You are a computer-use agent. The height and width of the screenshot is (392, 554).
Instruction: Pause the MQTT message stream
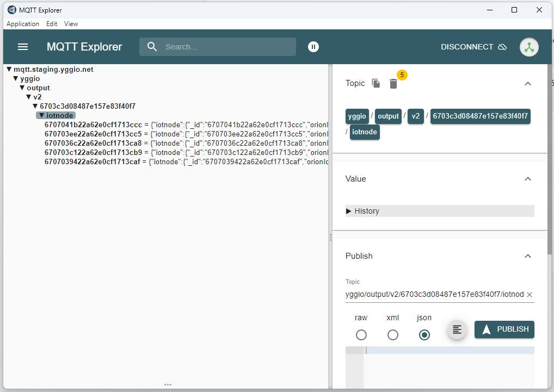coord(313,47)
